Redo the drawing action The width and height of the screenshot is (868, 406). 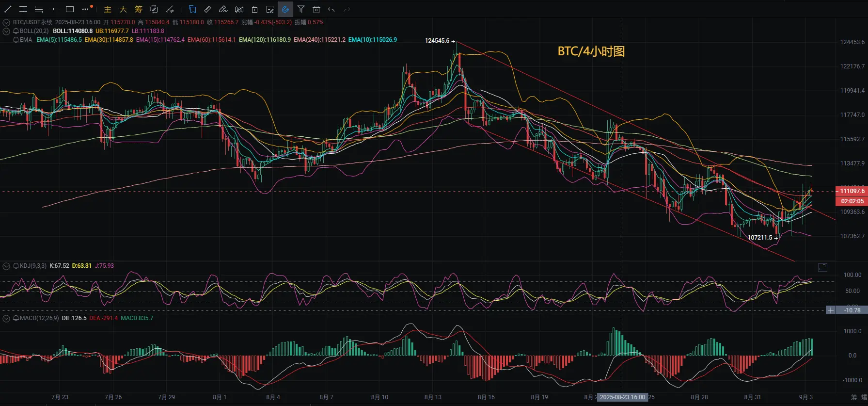tap(347, 9)
